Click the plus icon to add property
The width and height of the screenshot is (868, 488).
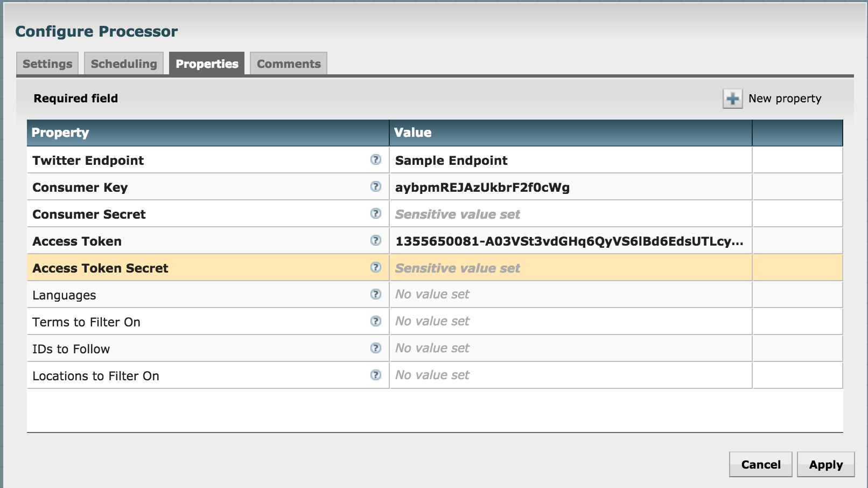point(732,99)
